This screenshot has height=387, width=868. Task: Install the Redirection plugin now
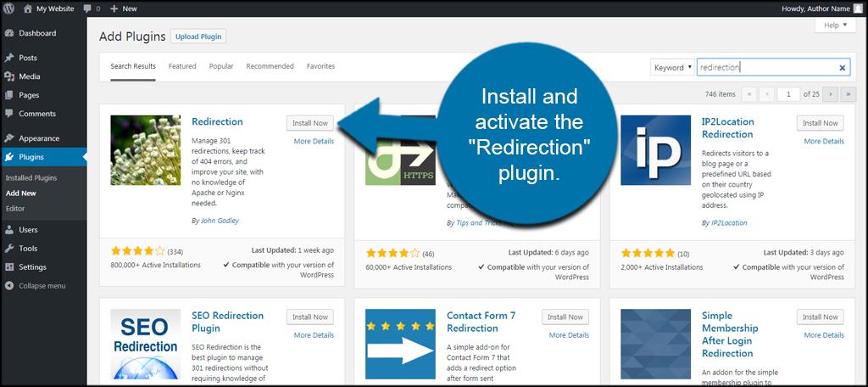point(310,123)
